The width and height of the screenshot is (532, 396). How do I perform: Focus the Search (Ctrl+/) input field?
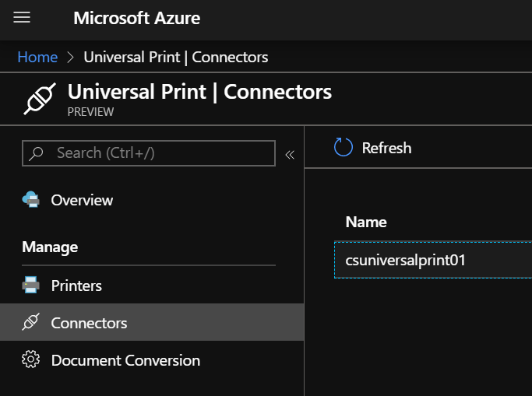coord(156,153)
